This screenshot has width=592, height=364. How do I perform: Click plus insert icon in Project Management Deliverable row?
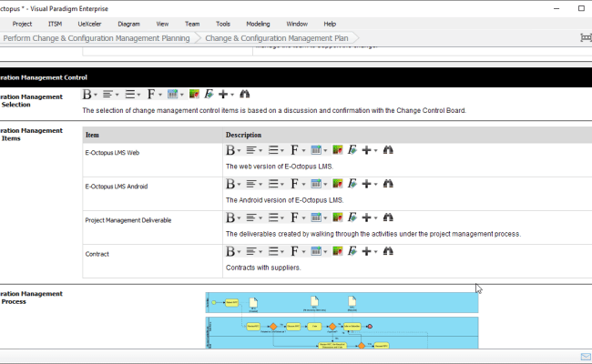[x=367, y=217]
